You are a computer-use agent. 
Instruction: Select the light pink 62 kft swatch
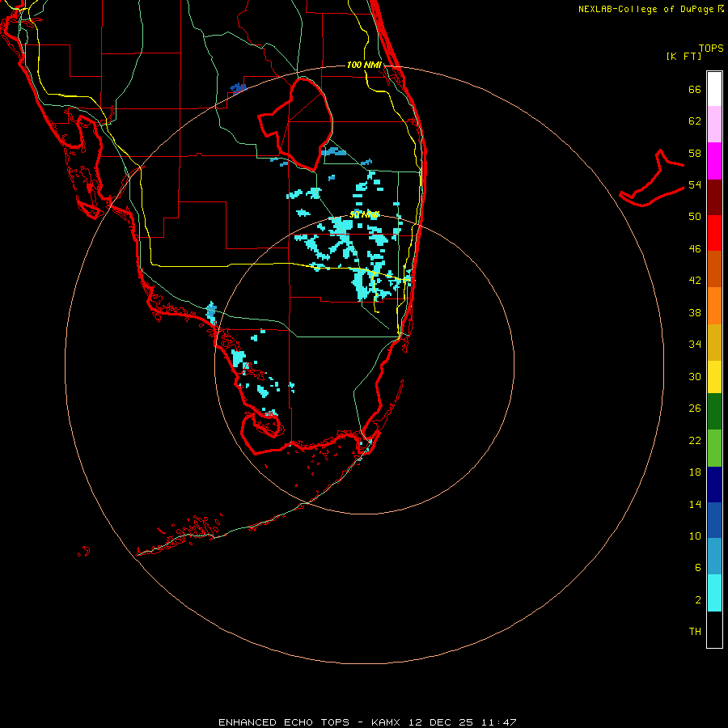[x=714, y=125]
